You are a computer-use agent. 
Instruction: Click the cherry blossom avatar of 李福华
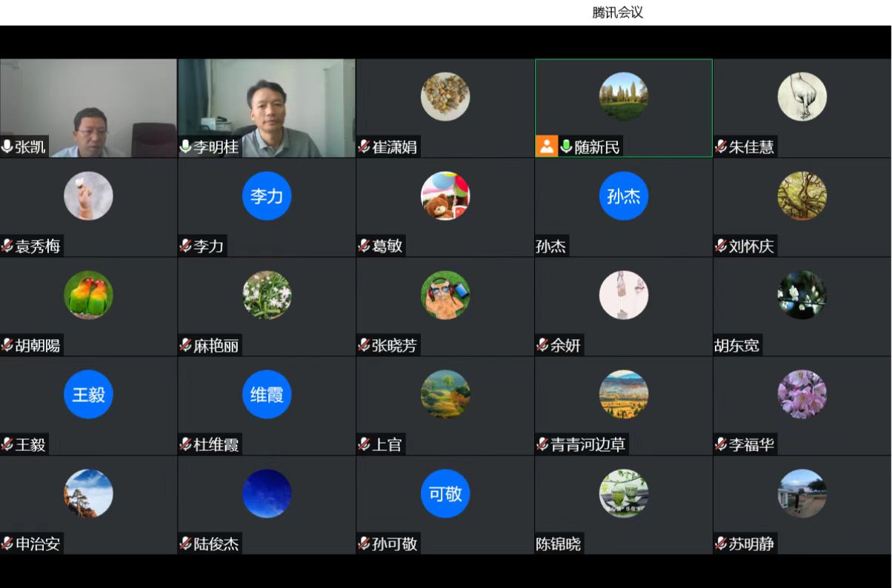click(x=802, y=394)
